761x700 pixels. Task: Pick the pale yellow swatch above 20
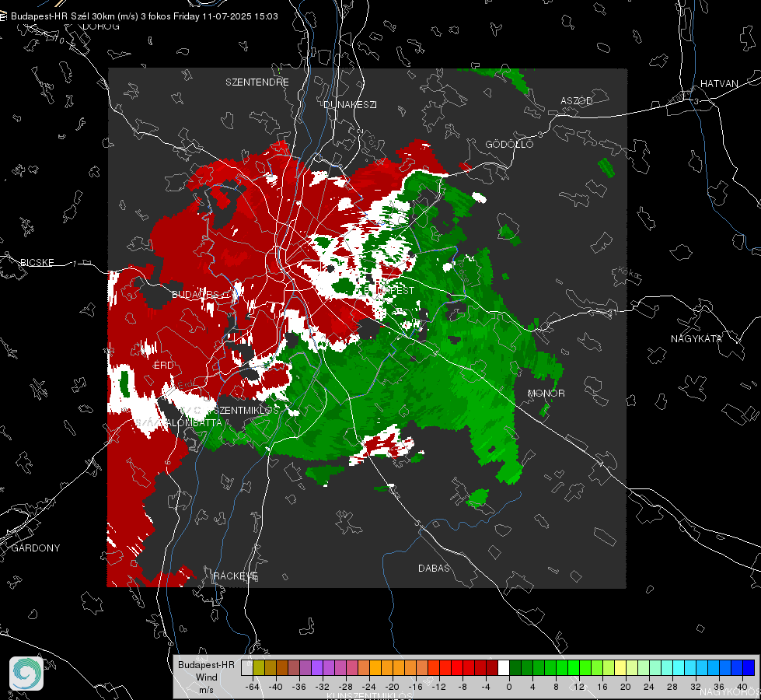click(621, 667)
